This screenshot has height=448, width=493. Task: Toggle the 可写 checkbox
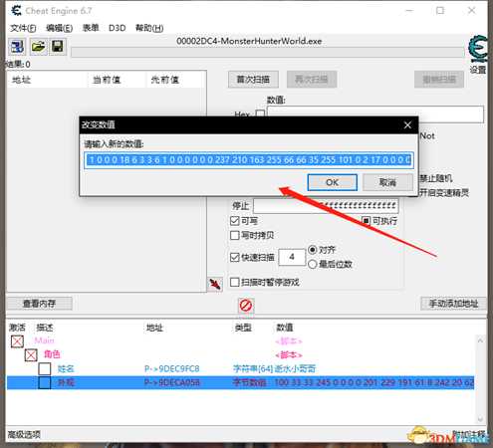[235, 221]
